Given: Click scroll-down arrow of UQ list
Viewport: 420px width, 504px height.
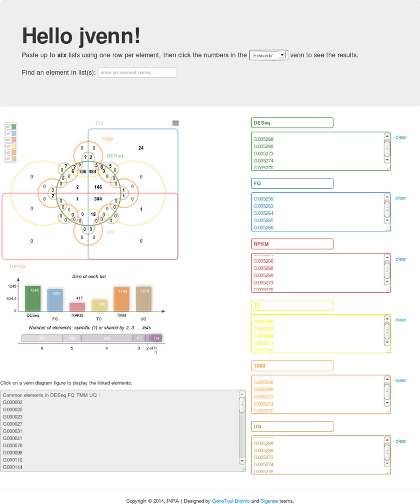Looking at the screenshot, I should coord(387,463).
